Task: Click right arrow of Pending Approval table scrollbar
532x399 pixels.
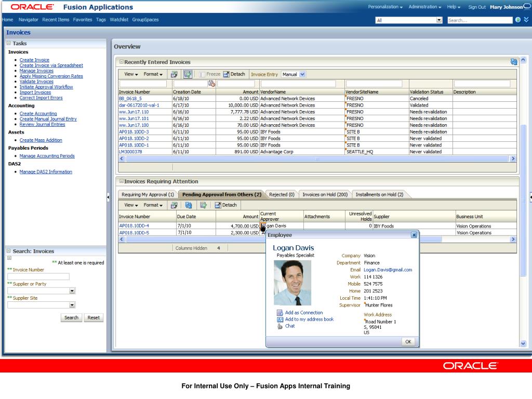Action: (x=513, y=240)
